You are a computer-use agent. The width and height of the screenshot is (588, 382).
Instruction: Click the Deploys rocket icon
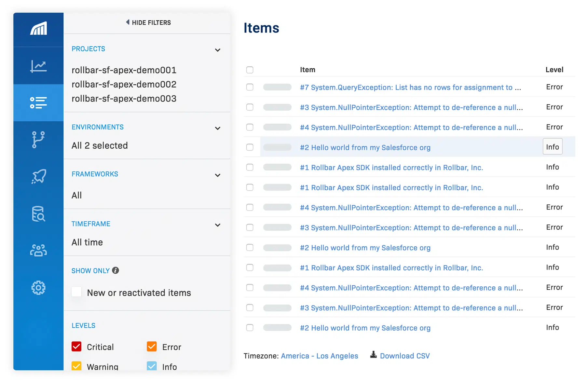coord(38,177)
